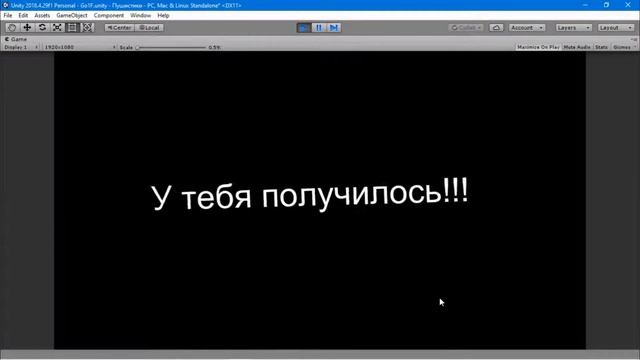Select the Game view tab
640x360 pixels.
(16, 39)
